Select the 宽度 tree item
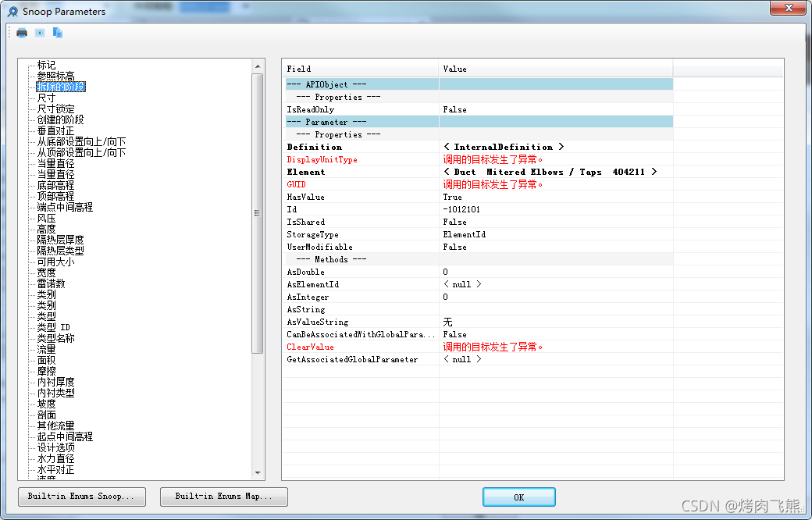This screenshot has height=520, width=812. click(46, 272)
